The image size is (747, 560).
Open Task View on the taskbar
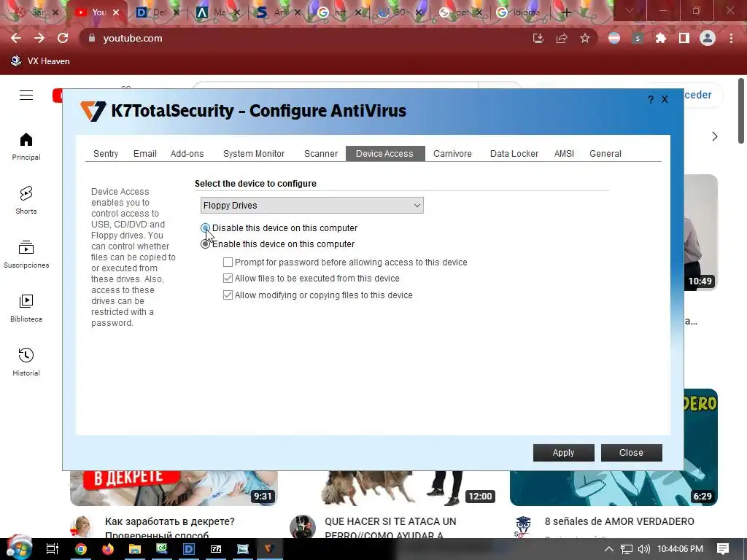53,549
